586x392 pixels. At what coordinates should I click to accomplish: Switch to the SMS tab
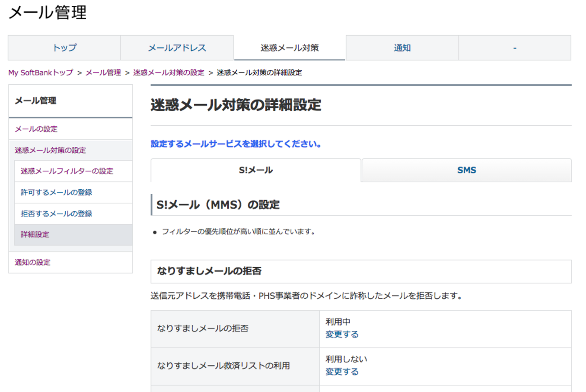pyautogui.click(x=467, y=170)
